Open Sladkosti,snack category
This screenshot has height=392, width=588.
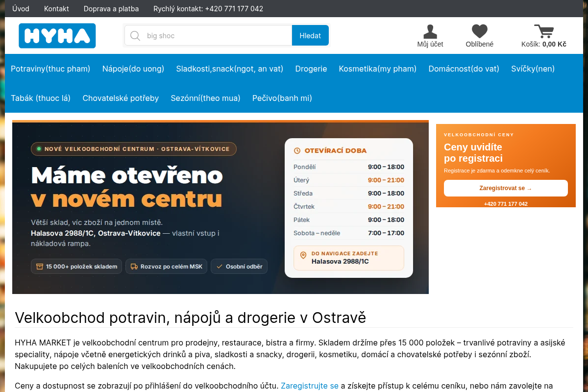point(230,69)
